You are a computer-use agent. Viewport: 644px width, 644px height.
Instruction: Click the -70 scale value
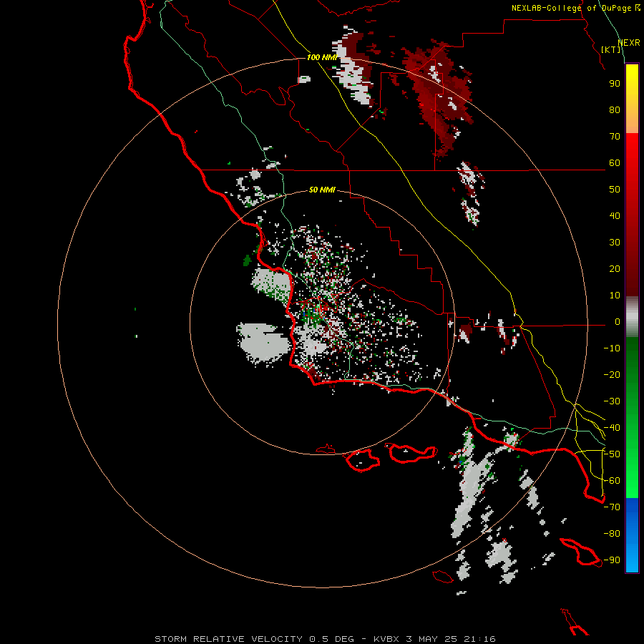(612, 507)
